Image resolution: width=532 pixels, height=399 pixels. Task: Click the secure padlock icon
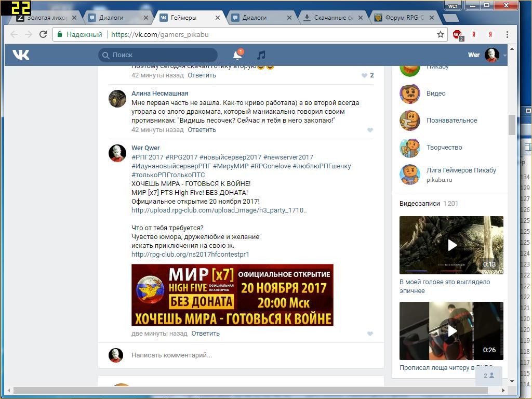point(60,34)
